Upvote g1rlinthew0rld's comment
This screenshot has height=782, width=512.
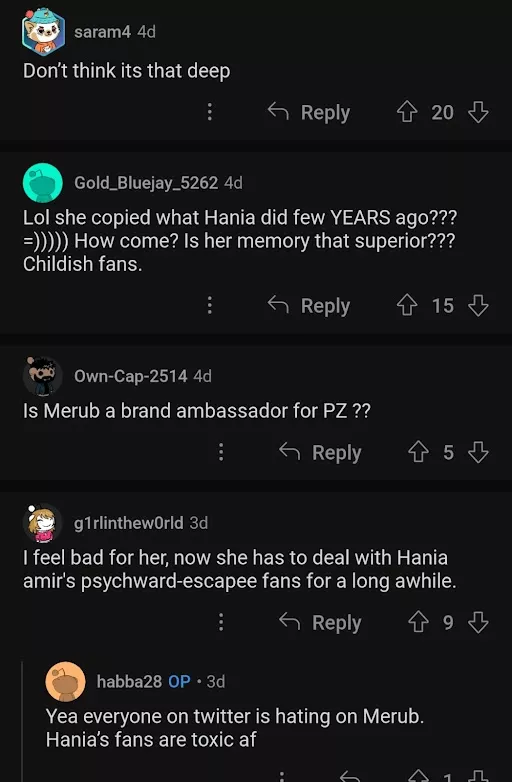tap(418, 622)
